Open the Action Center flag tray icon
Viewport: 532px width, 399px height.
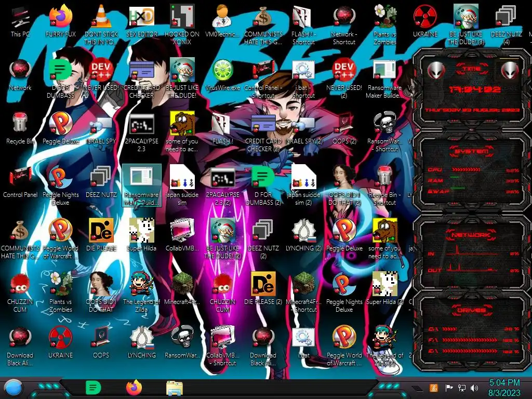click(449, 388)
